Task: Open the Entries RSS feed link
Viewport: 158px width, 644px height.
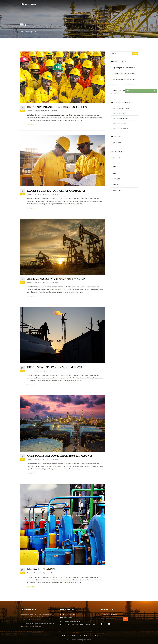Action: point(116,179)
